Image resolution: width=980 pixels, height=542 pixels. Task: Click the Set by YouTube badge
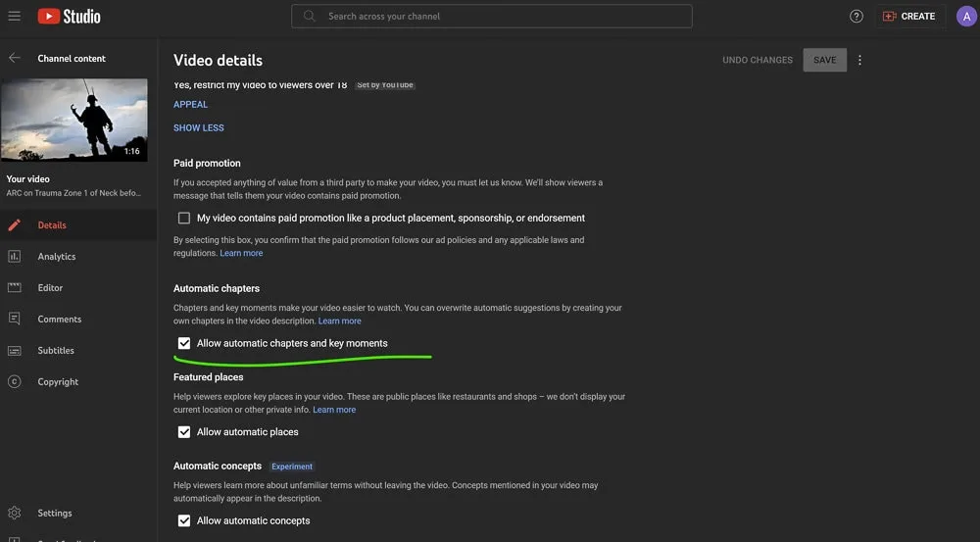pos(385,85)
